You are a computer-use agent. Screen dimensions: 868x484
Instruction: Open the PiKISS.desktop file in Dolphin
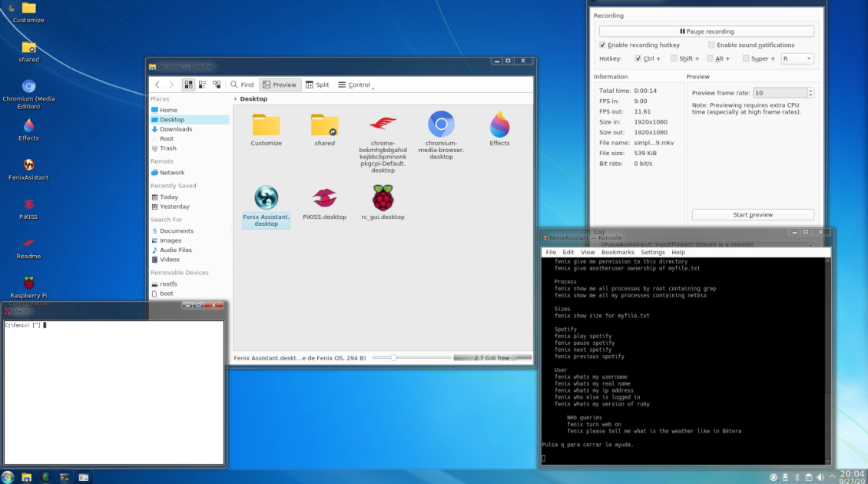pyautogui.click(x=324, y=198)
